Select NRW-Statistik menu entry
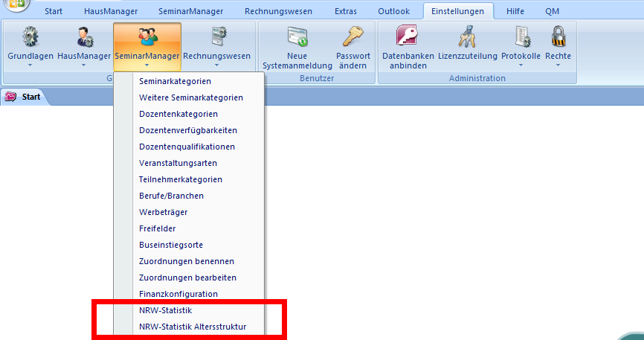The height and width of the screenshot is (340, 644). (165, 310)
